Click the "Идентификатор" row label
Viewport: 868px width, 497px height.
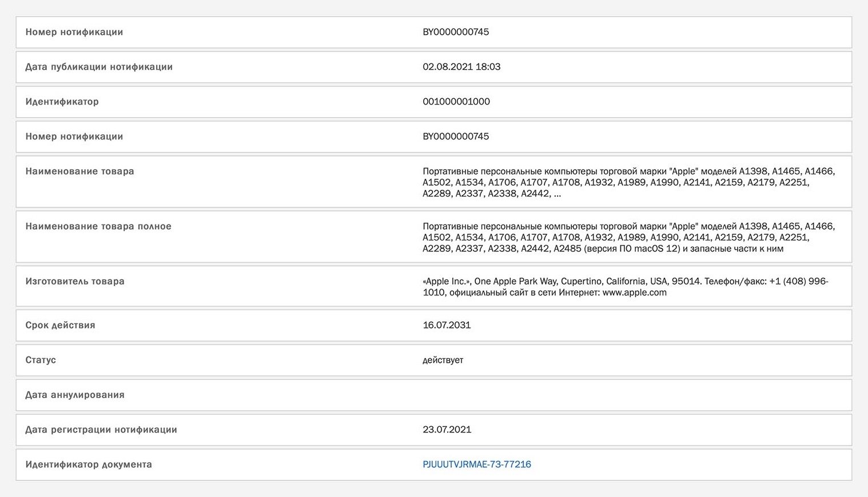coord(62,102)
